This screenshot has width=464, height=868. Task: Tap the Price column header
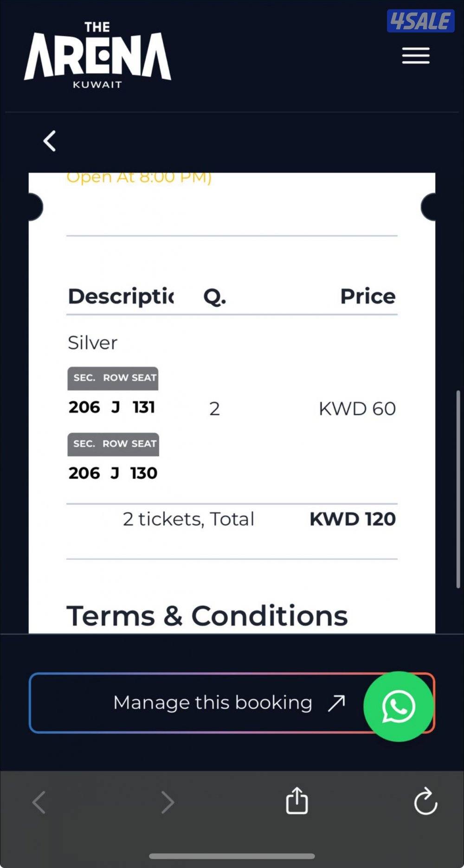pyautogui.click(x=368, y=296)
